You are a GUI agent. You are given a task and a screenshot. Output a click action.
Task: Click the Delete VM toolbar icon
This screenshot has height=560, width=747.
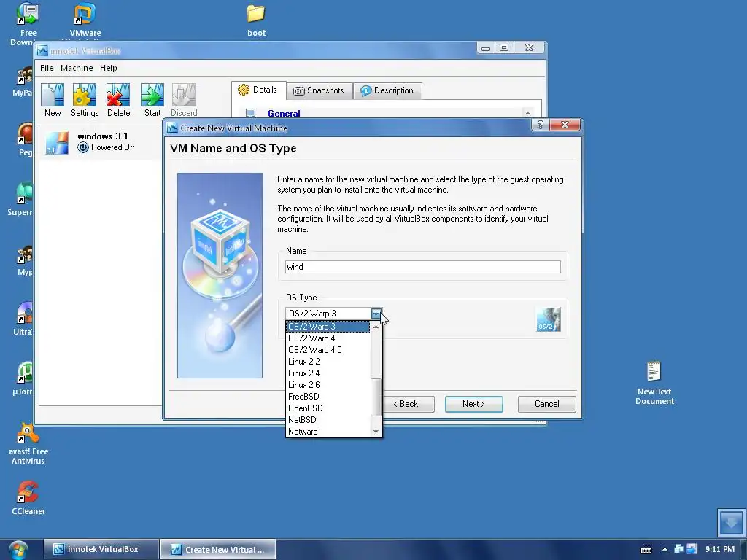click(x=118, y=100)
